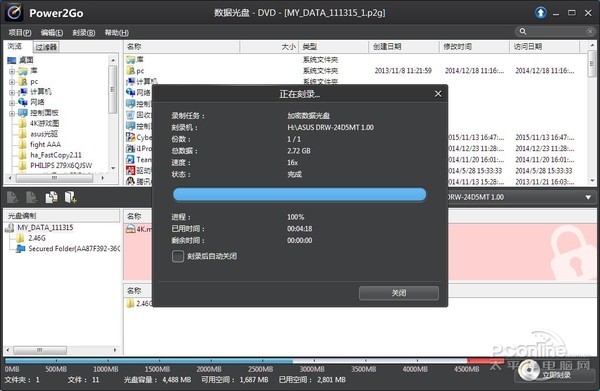Viewport: 600px width, 391px height.
Task: Select the ha_FastCopy2.11 folder
Action: (x=51, y=155)
